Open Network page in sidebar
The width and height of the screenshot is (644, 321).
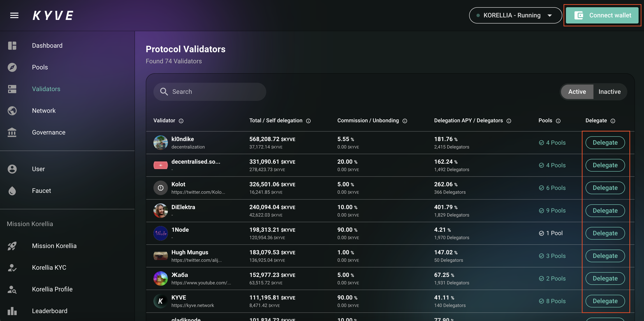44,111
